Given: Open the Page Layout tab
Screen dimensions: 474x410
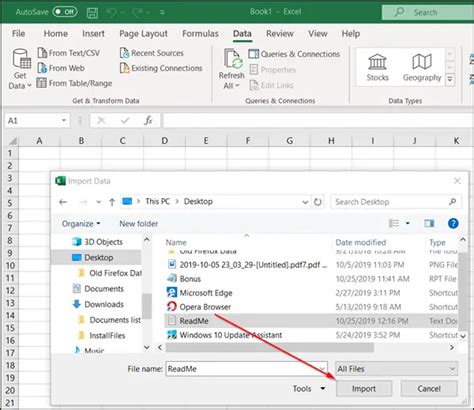Looking at the screenshot, I should tap(143, 34).
